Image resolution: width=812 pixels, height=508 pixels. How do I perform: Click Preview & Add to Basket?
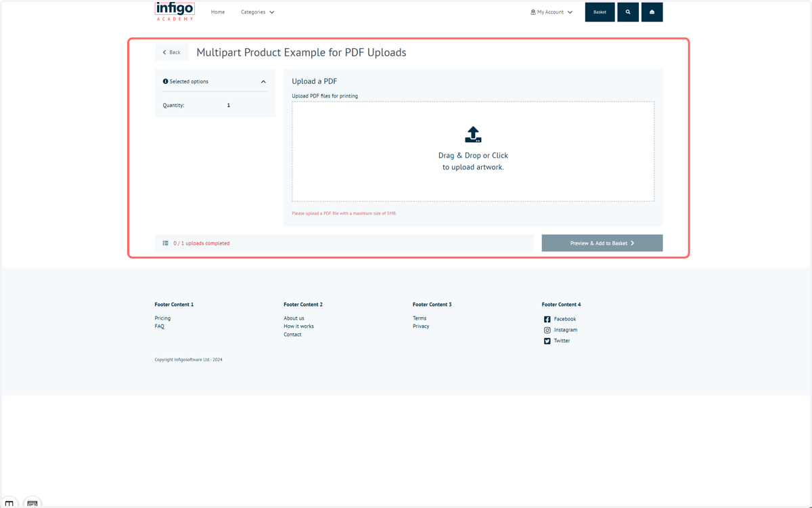tap(602, 243)
